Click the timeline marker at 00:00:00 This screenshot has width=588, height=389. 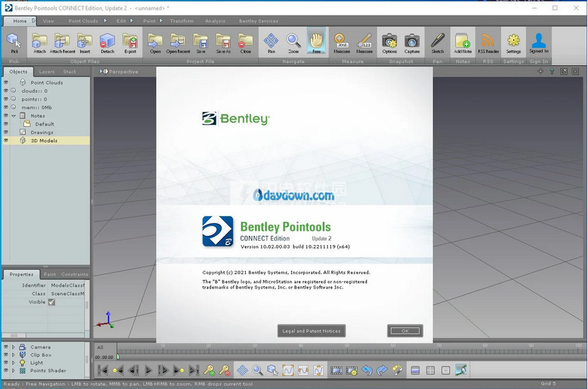tap(118, 356)
